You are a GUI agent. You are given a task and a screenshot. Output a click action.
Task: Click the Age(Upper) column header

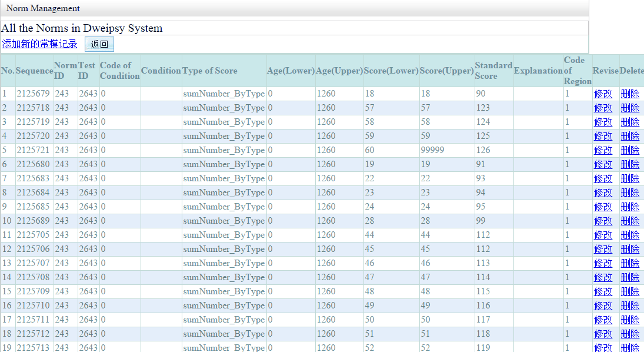point(340,71)
